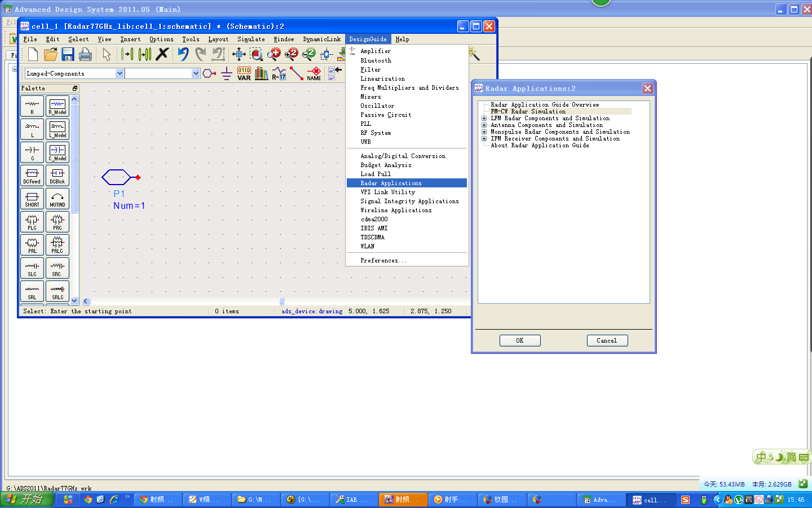This screenshot has height=508, width=812.
Task: Open the Simulate menu
Action: [x=251, y=39]
